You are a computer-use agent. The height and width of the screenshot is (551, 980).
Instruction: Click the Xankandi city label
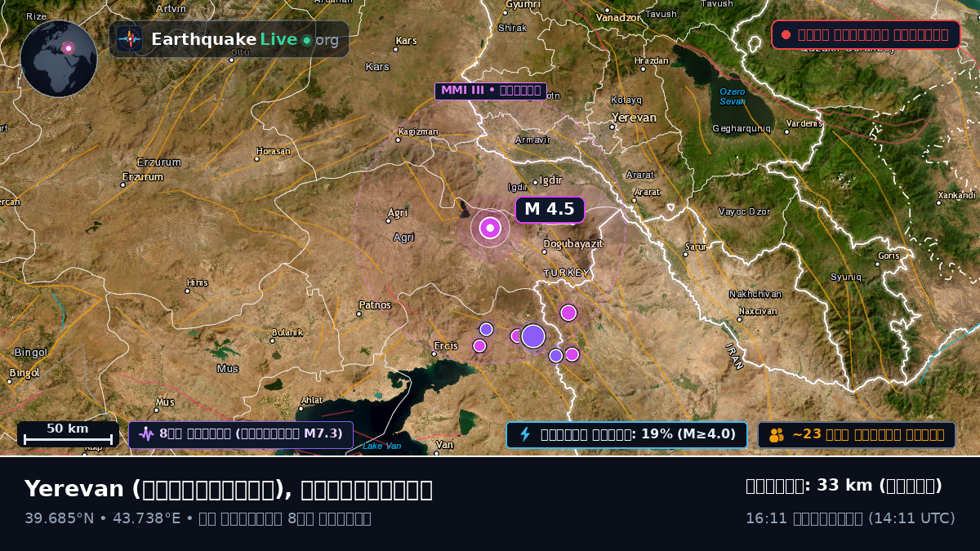click(x=957, y=196)
